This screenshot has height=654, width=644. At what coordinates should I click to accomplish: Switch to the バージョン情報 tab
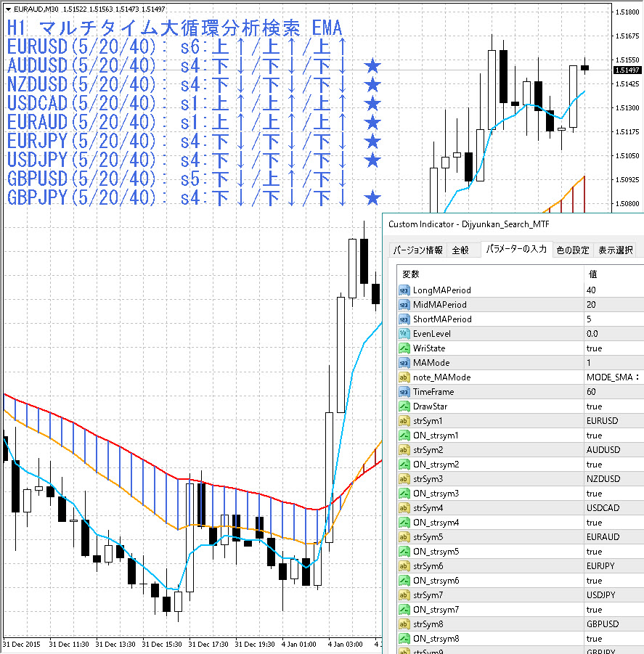point(418,250)
